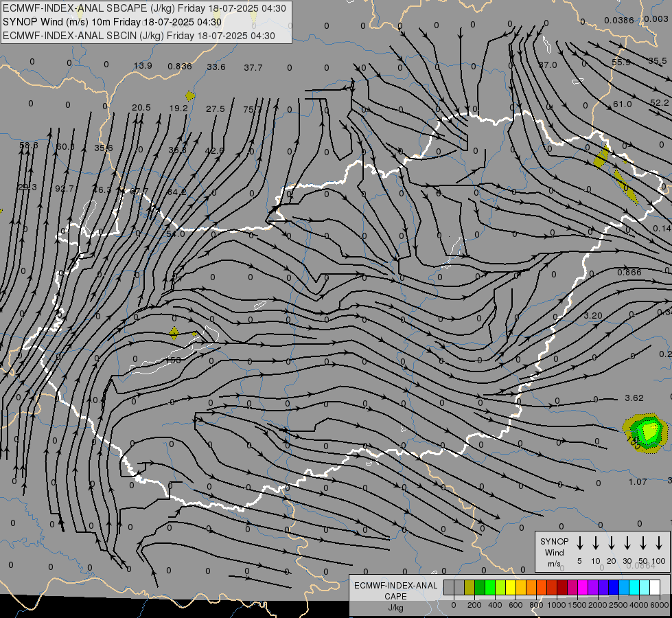Screen dimensions: 672x618
Task: Click the green CAPE maximum blob on the map
Action: click(x=647, y=433)
